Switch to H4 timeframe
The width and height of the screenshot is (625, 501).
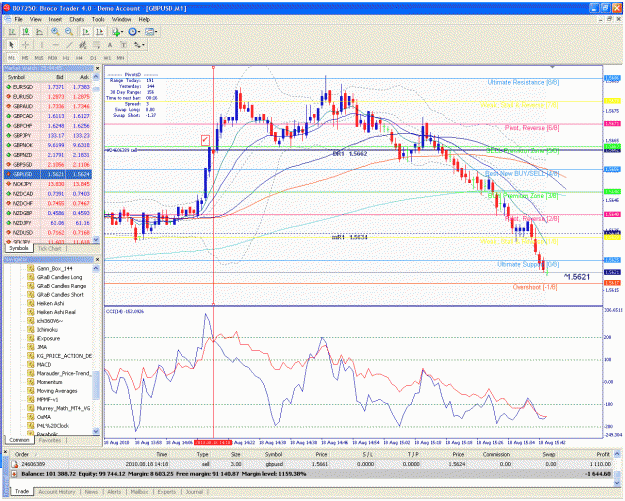click(x=79, y=58)
